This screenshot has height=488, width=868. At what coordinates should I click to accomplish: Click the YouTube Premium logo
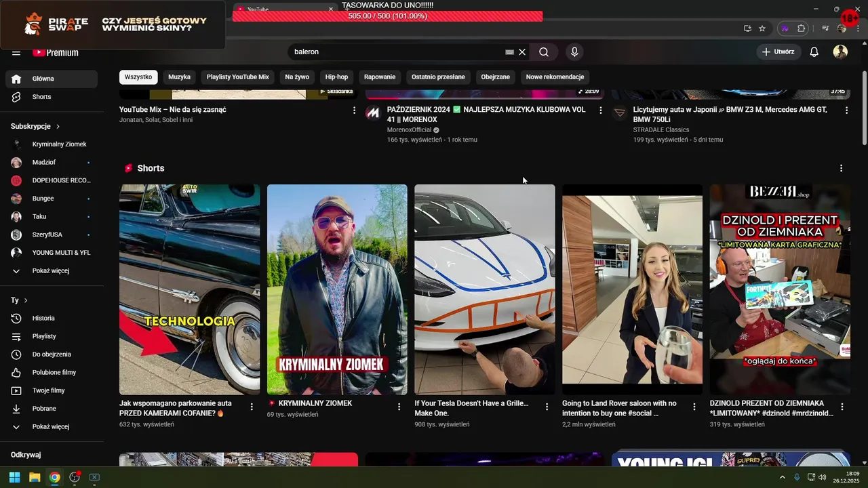[56, 52]
